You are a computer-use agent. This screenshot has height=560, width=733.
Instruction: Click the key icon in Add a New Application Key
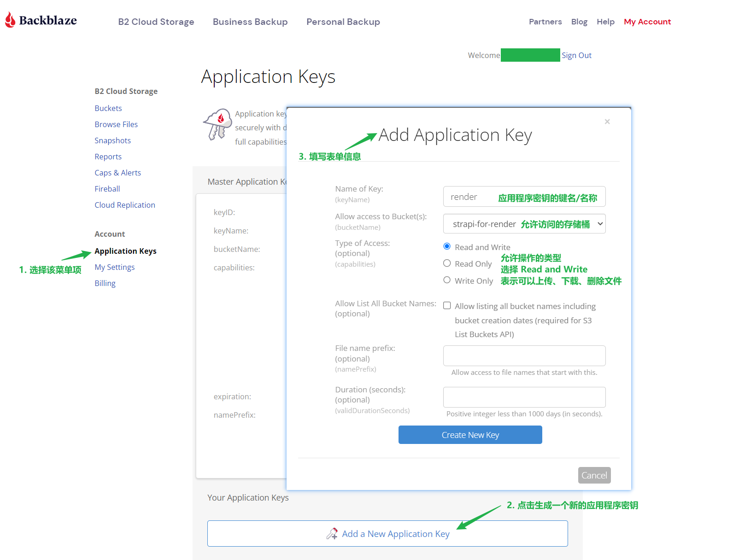[332, 534]
